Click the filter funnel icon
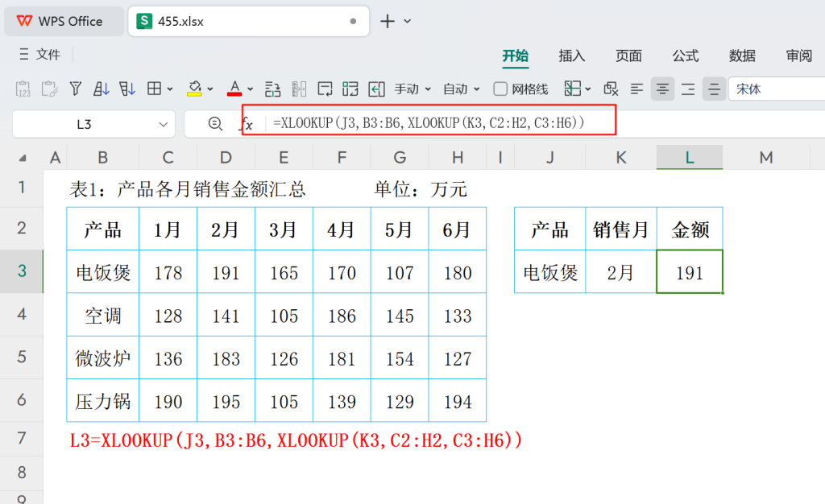The image size is (825, 504). [76, 89]
